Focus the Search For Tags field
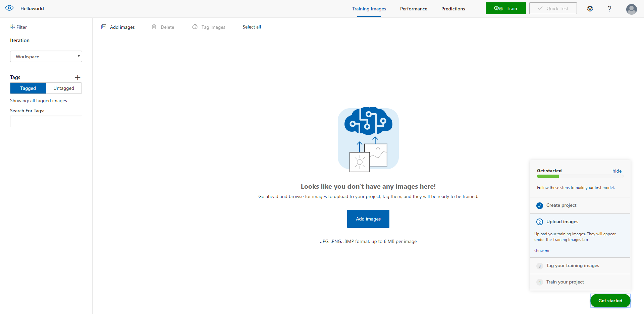This screenshot has width=644, height=314. (x=46, y=121)
